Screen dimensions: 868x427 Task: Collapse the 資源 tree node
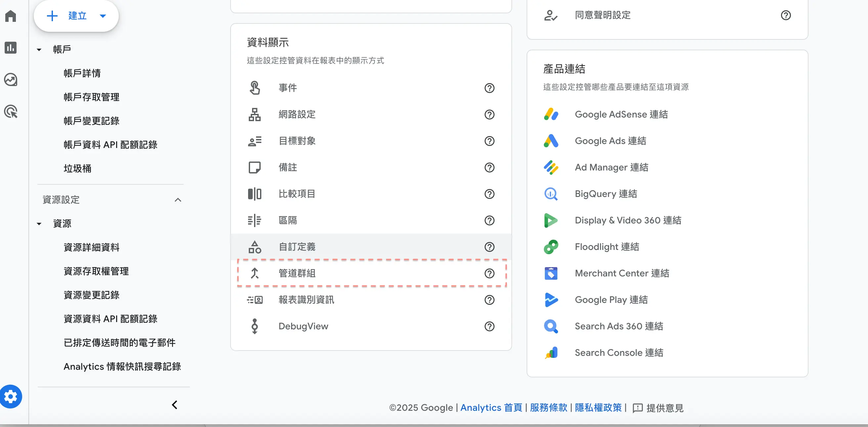39,224
